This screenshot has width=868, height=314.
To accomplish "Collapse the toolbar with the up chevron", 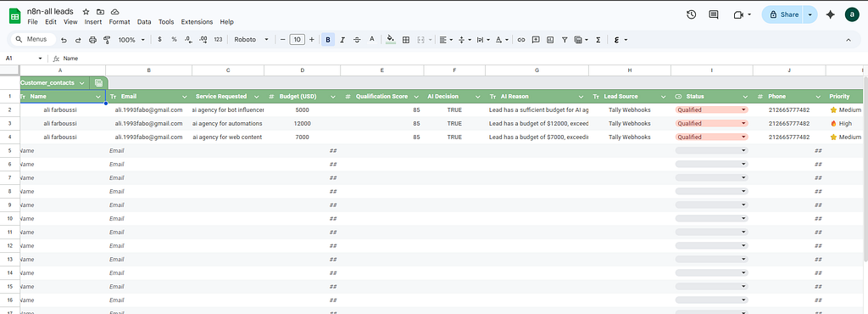I will [849, 40].
